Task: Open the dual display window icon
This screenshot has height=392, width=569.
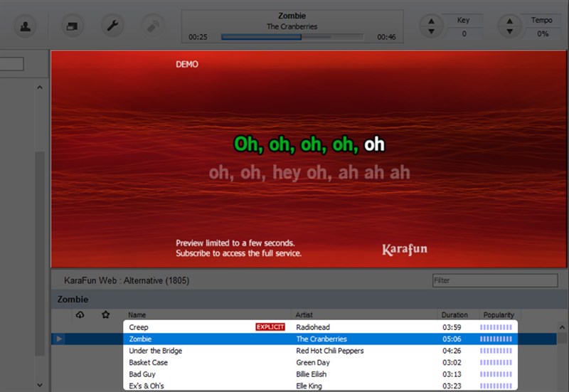Action: 72,26
